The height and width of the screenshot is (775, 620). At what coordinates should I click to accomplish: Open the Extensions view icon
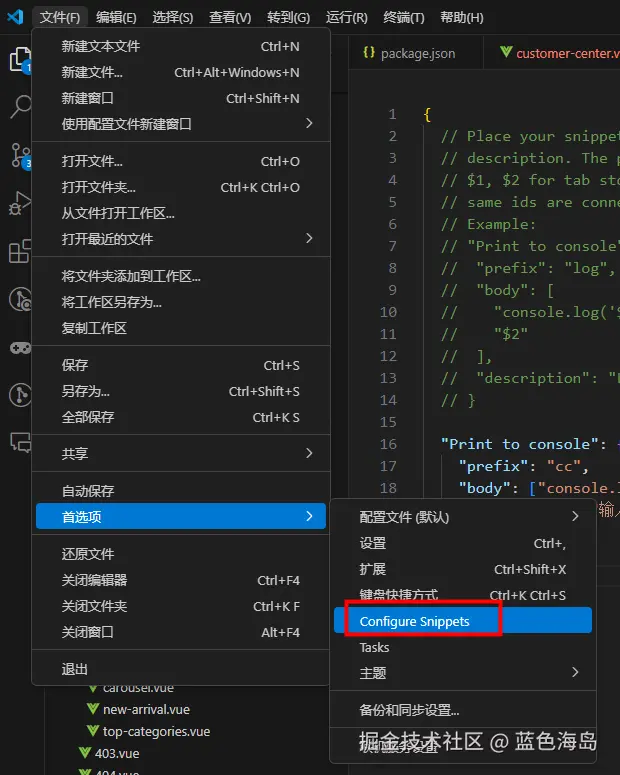pyautogui.click(x=20, y=251)
